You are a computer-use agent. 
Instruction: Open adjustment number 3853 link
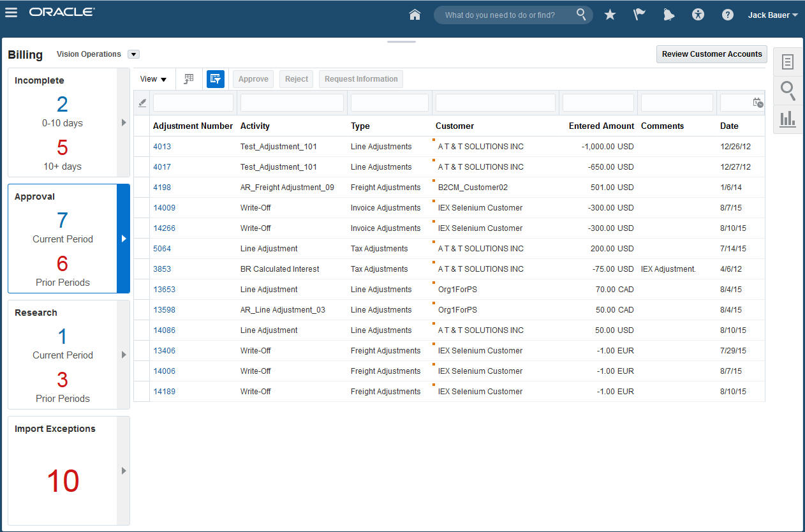click(162, 269)
